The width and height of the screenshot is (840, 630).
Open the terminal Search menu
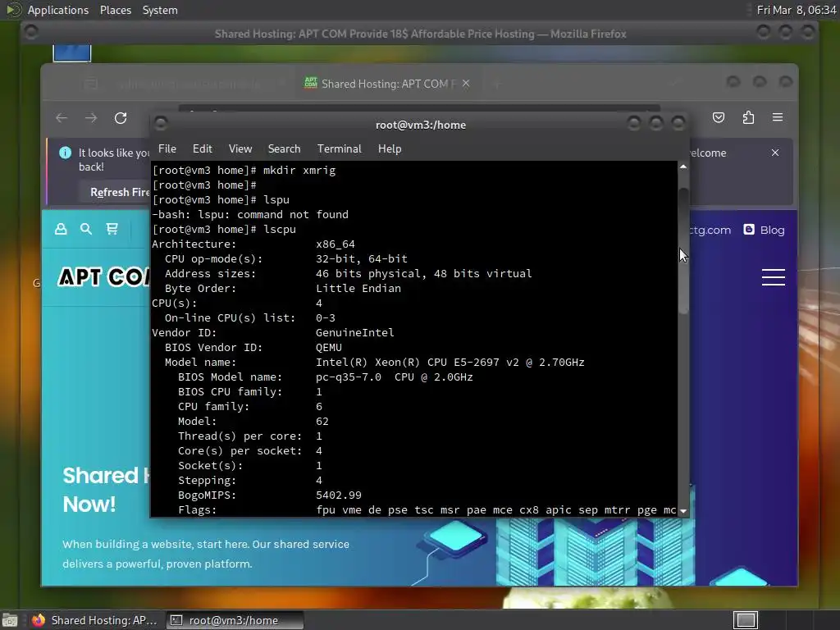click(284, 149)
